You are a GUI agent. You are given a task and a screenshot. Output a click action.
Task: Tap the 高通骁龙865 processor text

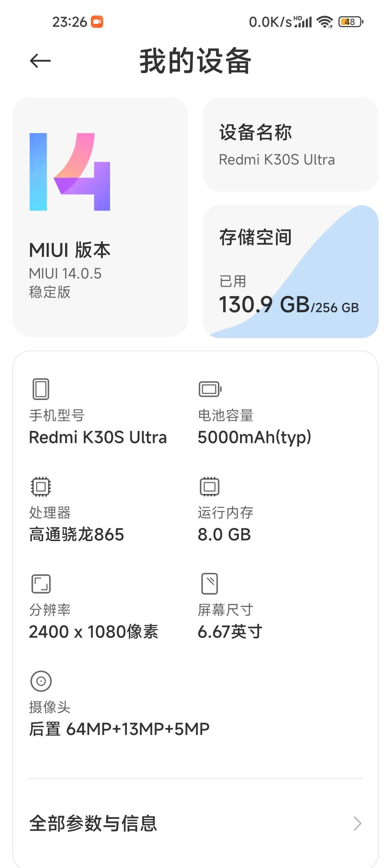[77, 535]
